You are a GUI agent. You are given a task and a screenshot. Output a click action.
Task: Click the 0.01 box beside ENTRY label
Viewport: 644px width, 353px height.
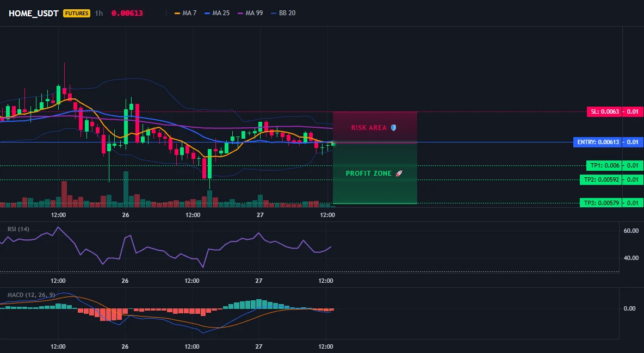(x=633, y=142)
